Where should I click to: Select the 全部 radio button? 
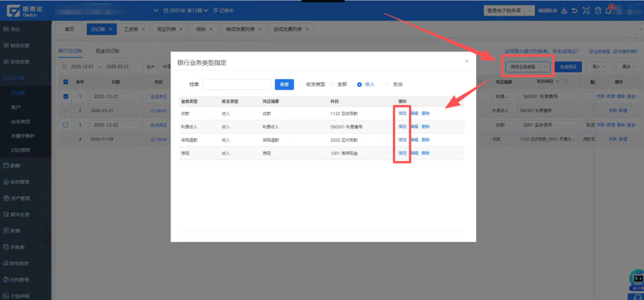[333, 84]
